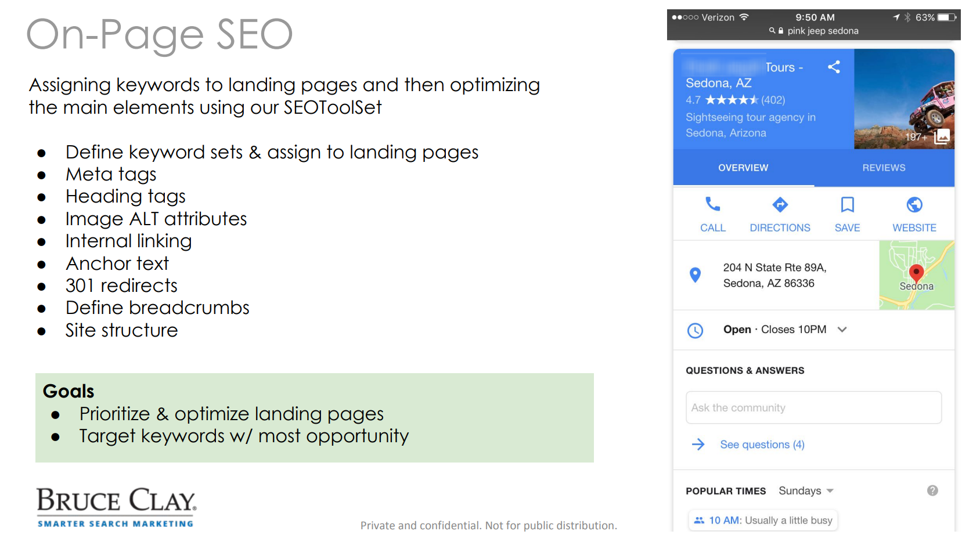Tap the Save bookmark icon
The width and height of the screenshot is (980, 549).
(847, 205)
